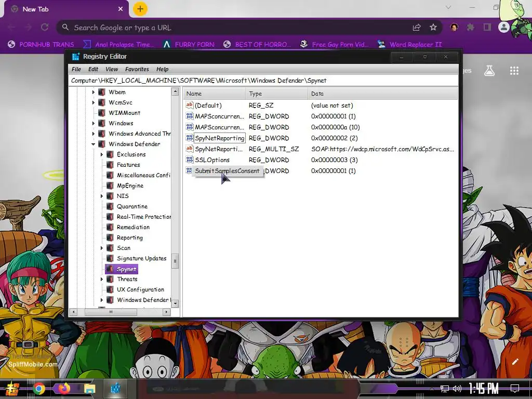Viewport: 532px width, 399px height.
Task: Launch Chrome from the taskbar
Action: click(38, 389)
